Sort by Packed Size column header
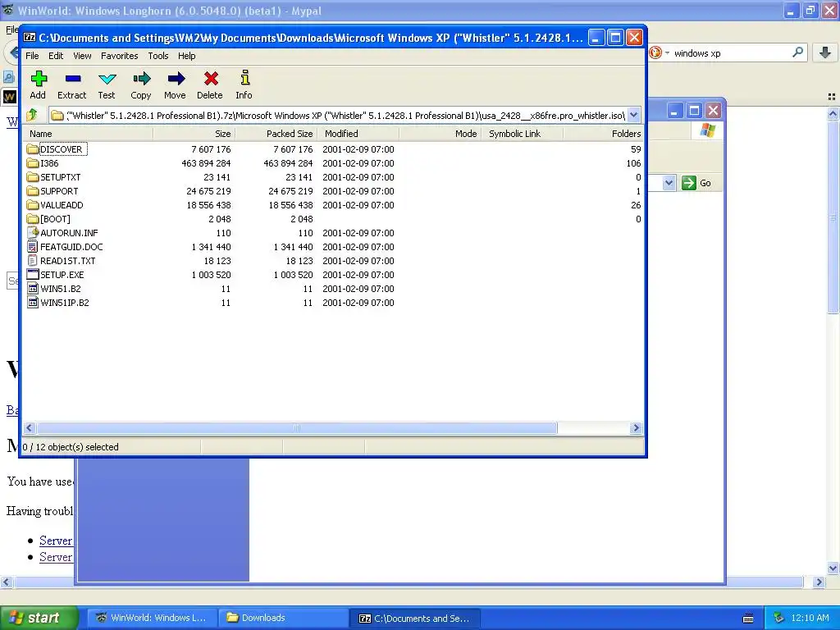The height and width of the screenshot is (630, 840). [x=276, y=134]
